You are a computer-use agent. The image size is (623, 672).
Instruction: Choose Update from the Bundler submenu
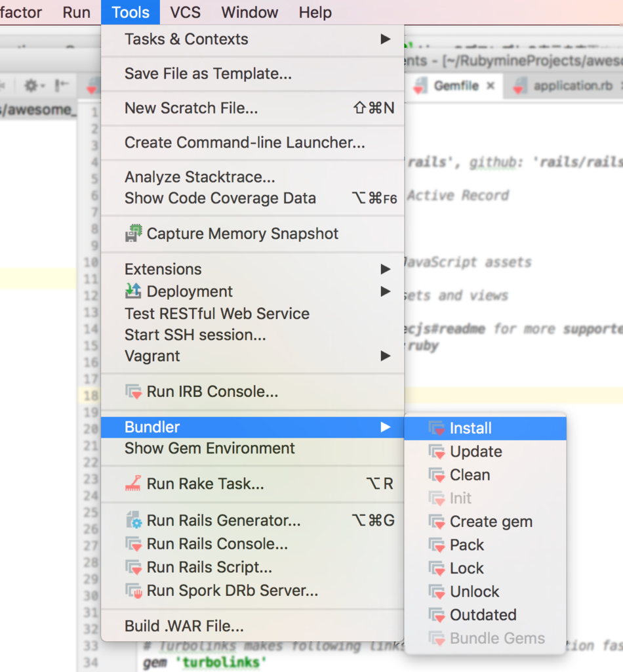[476, 451]
